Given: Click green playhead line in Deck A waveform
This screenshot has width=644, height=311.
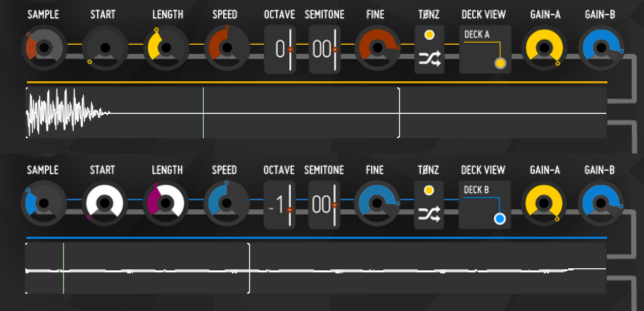Looking at the screenshot, I should [x=203, y=112].
